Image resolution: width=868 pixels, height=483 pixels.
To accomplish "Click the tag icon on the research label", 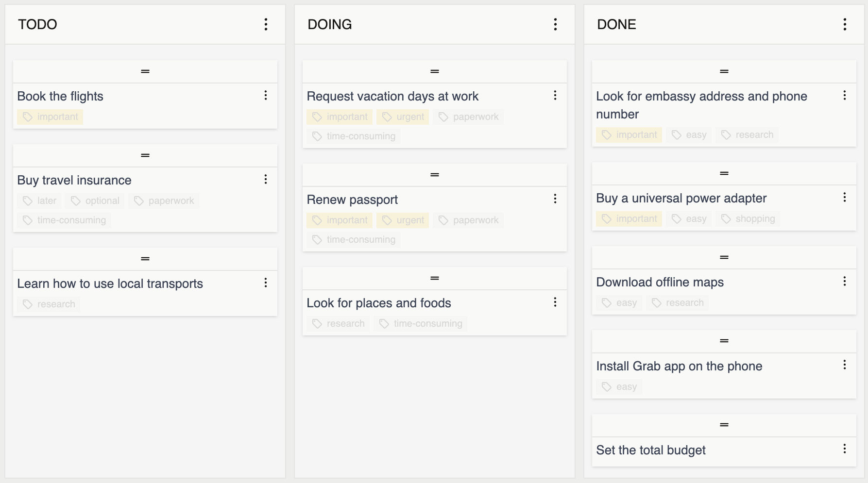I will [x=27, y=304].
